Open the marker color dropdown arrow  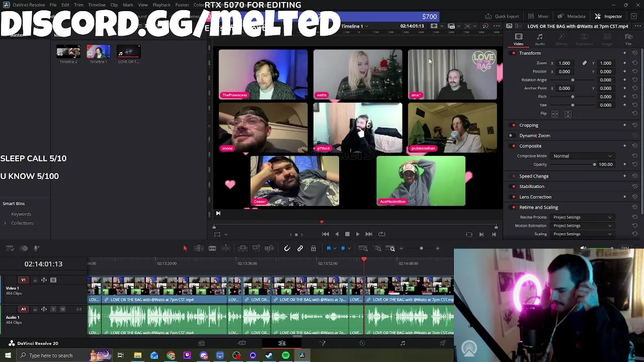point(350,249)
